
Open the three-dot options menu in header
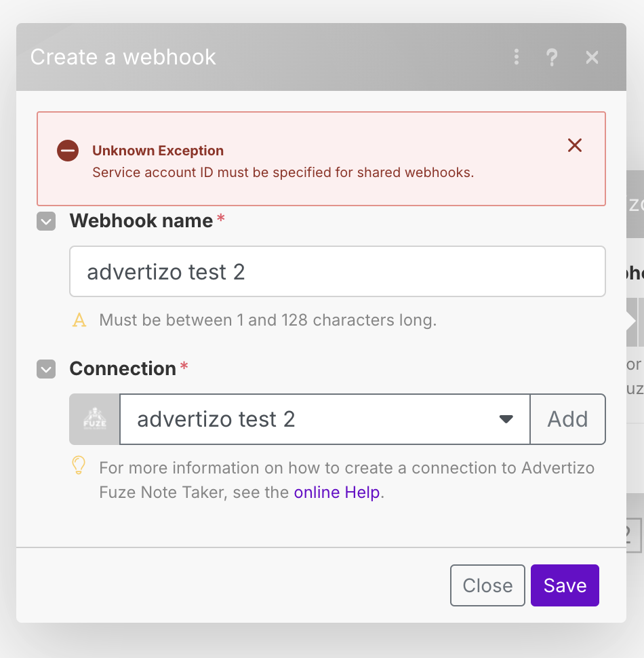point(517,57)
